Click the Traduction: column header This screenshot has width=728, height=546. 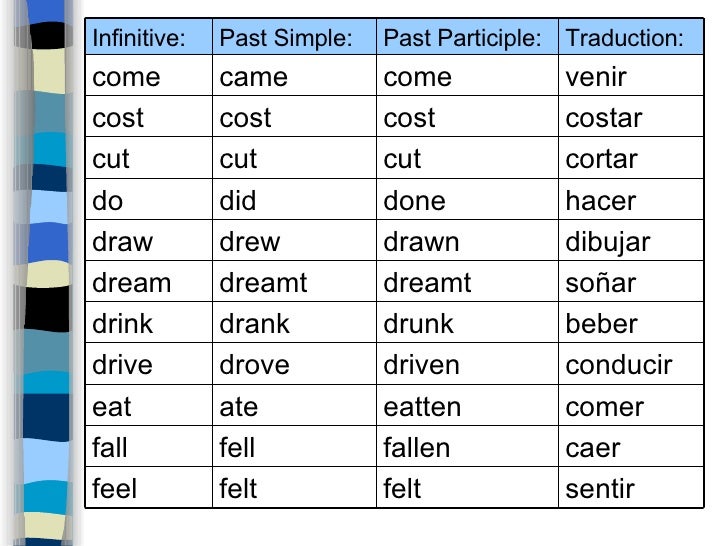point(631,37)
